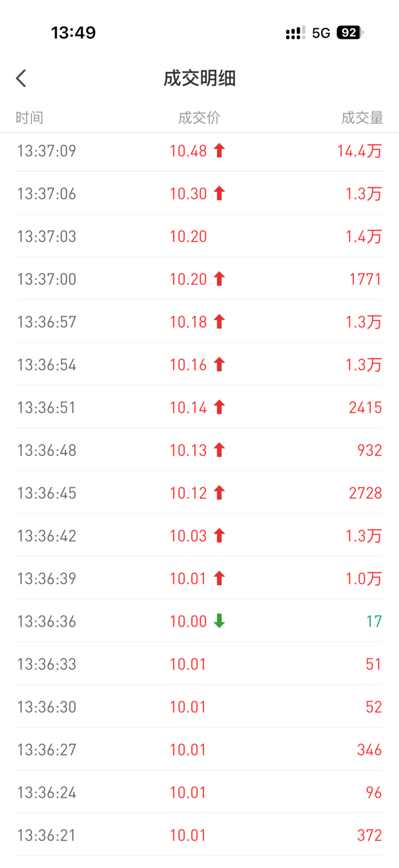Screen dimensions: 399x868
Task: Click the 成交价 column header
Action: [199, 117]
